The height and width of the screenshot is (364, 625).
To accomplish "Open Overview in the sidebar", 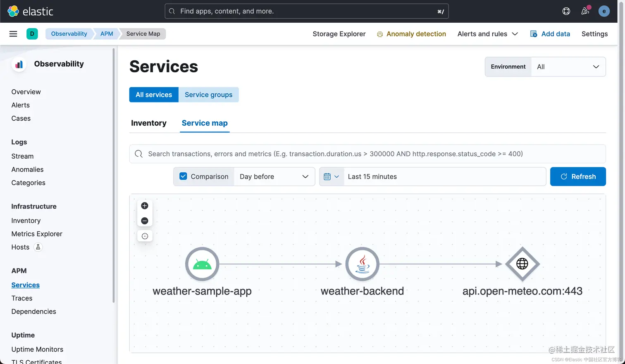I will pos(26,92).
